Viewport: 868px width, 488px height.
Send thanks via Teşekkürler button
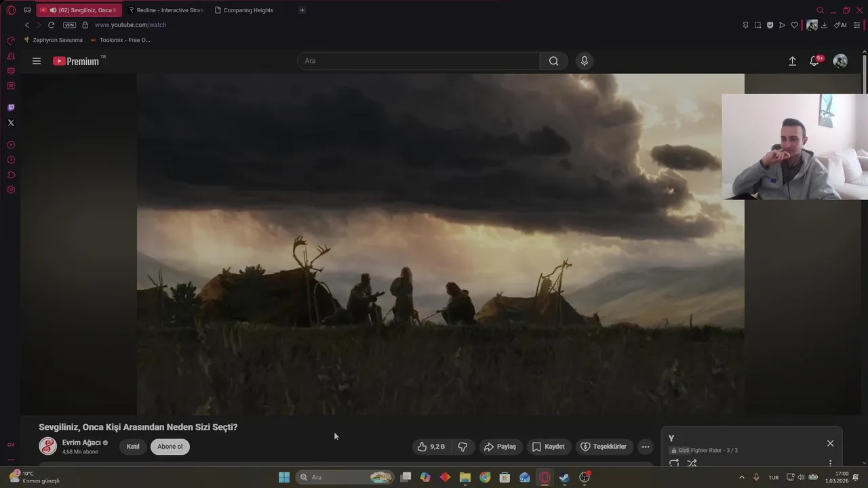(x=604, y=447)
